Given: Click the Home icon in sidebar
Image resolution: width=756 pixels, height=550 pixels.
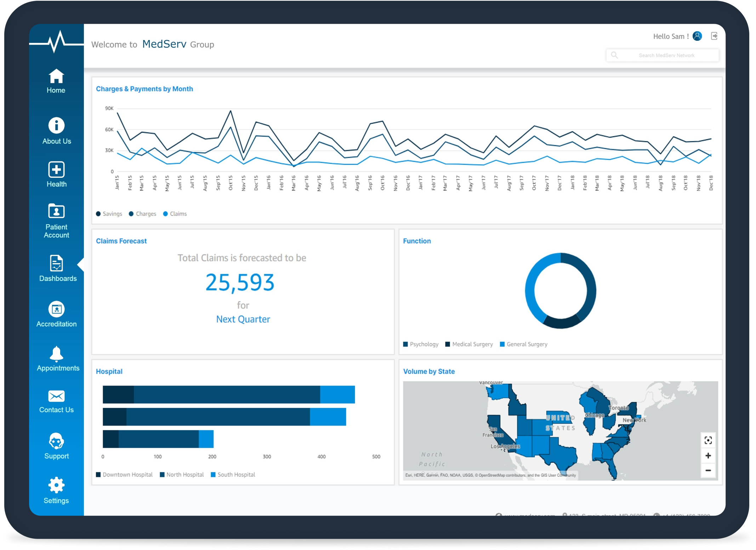Looking at the screenshot, I should pos(56,76).
